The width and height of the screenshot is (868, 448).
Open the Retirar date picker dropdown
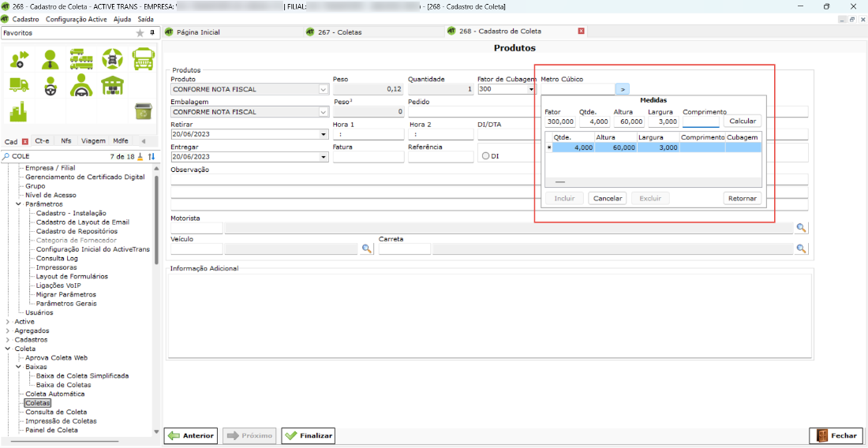(x=324, y=134)
